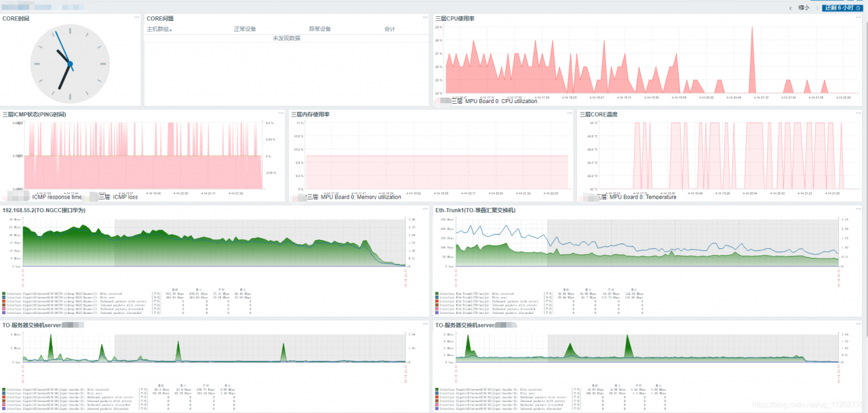Viewport: 868px width, 413px height.
Task: Open the 三层ICMP状态 widget three-dot menu
Action: [281, 113]
